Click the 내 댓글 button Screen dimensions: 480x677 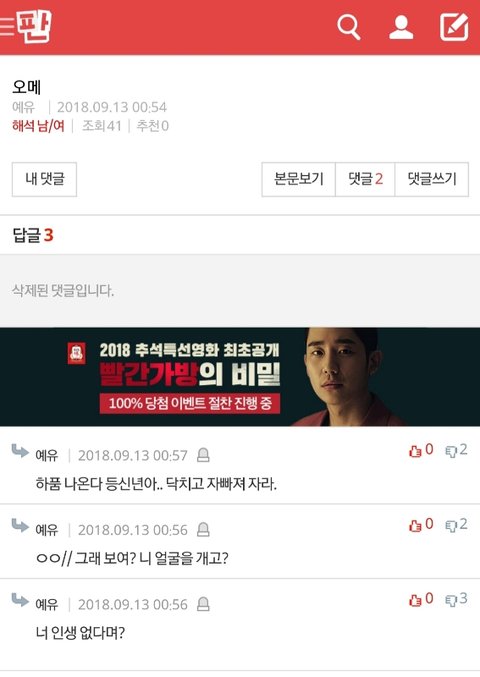(44, 179)
